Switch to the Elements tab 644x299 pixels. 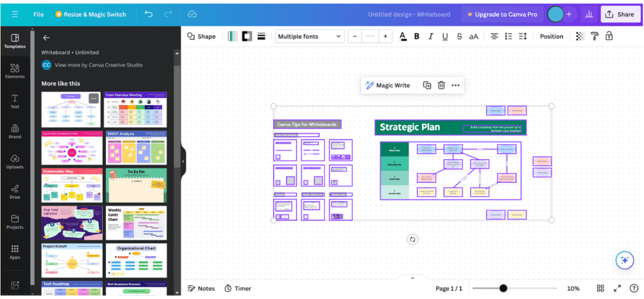point(15,71)
